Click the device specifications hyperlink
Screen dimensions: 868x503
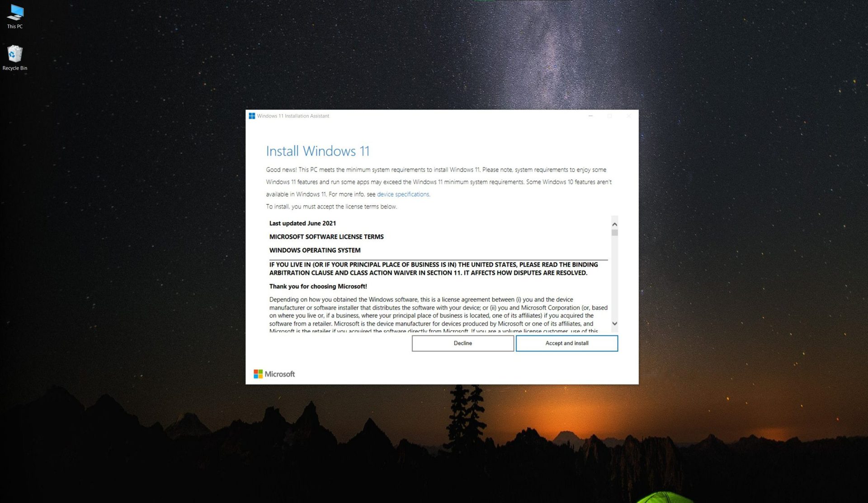point(403,194)
